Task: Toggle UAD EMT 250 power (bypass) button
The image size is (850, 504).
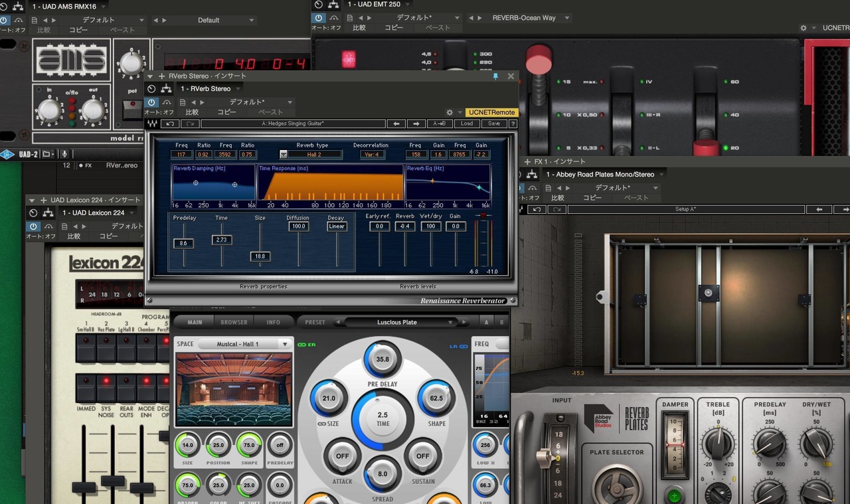Action: point(319,18)
